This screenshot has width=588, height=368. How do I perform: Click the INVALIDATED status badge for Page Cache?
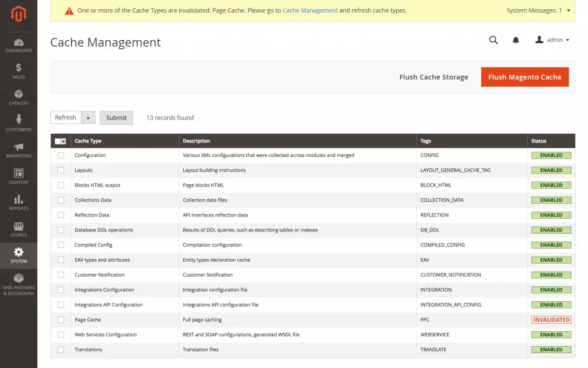pyautogui.click(x=551, y=320)
